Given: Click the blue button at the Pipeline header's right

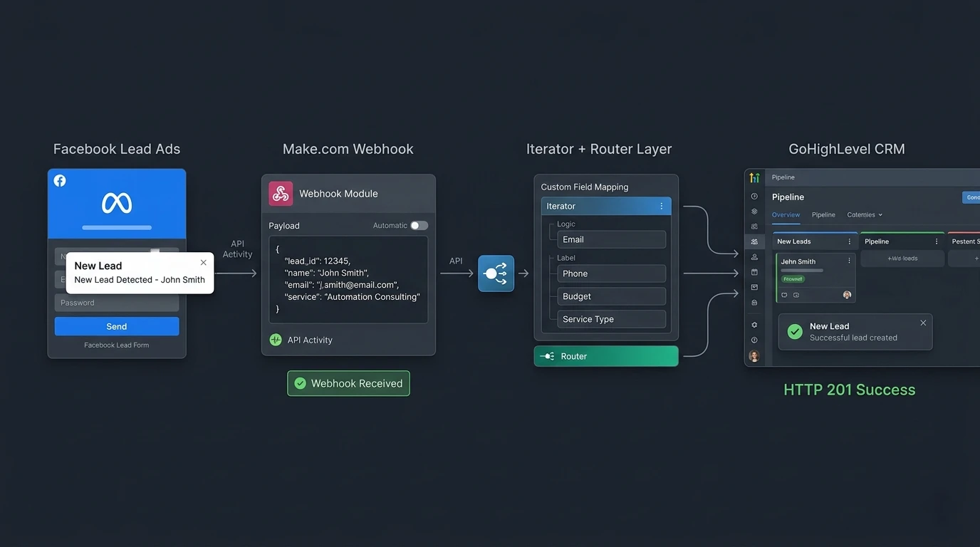Looking at the screenshot, I should [971, 197].
